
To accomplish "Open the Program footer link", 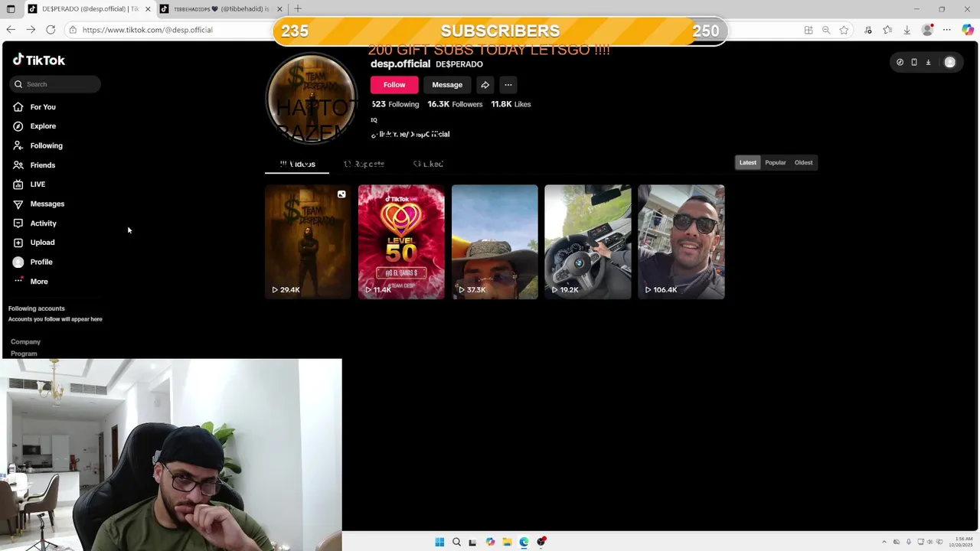I will pos(24,354).
